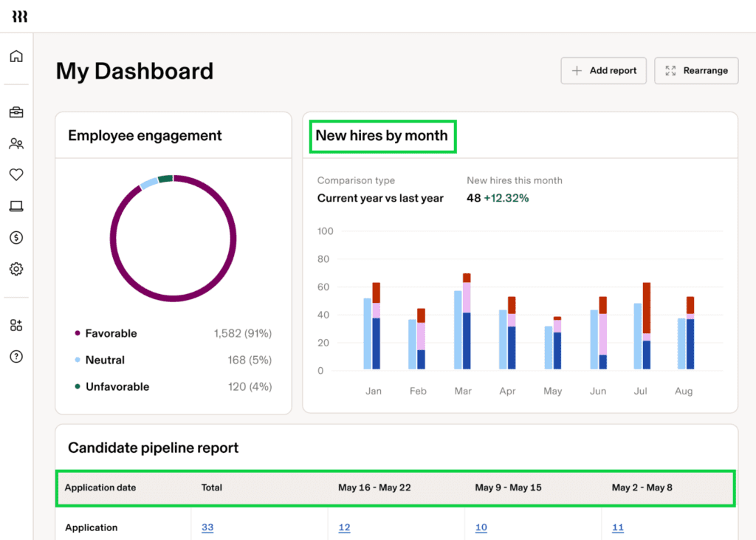Open the add-apps grid sidebar icon
Image resolution: width=756 pixels, height=540 pixels.
(16, 325)
